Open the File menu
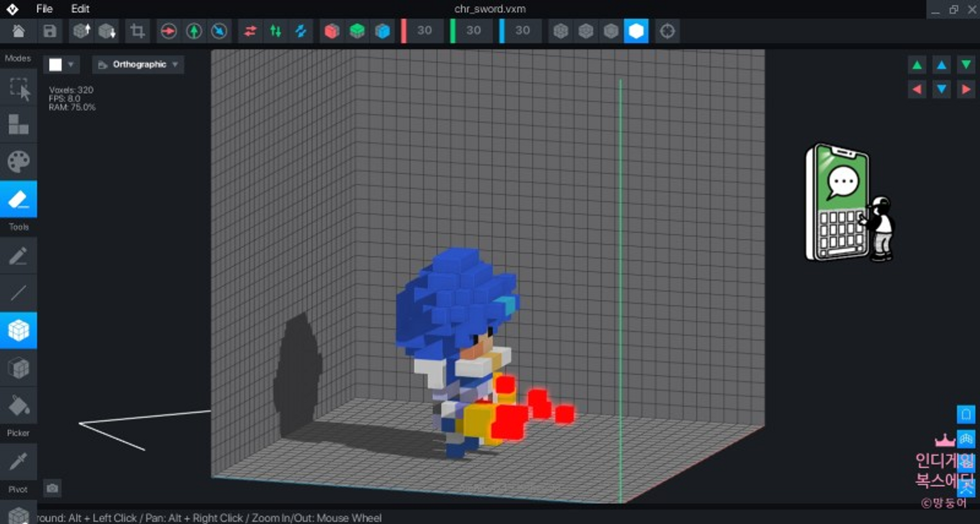The width and height of the screenshot is (980, 524). (x=44, y=9)
